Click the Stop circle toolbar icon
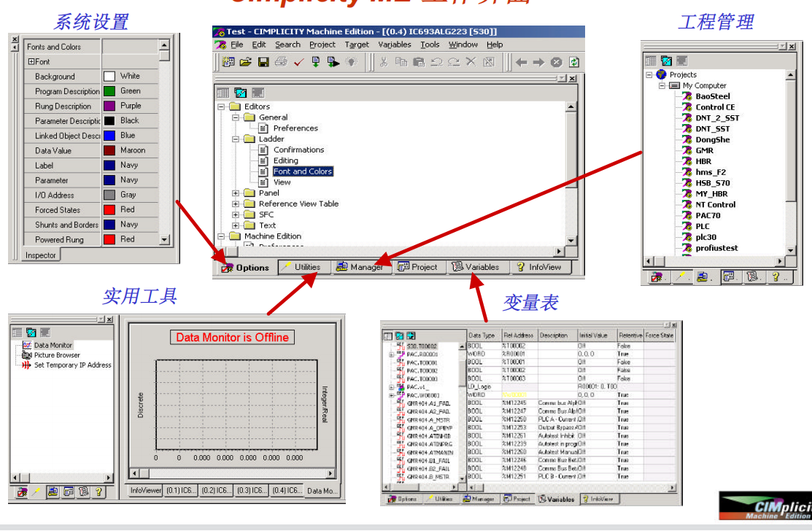This screenshot has height=531, width=812. click(556, 62)
